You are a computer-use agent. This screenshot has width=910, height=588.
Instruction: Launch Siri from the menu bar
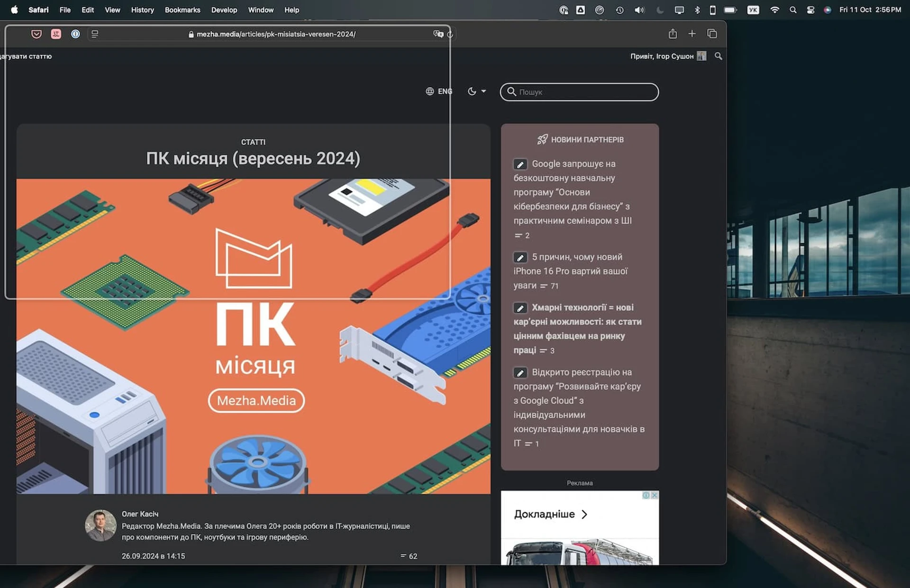click(828, 9)
